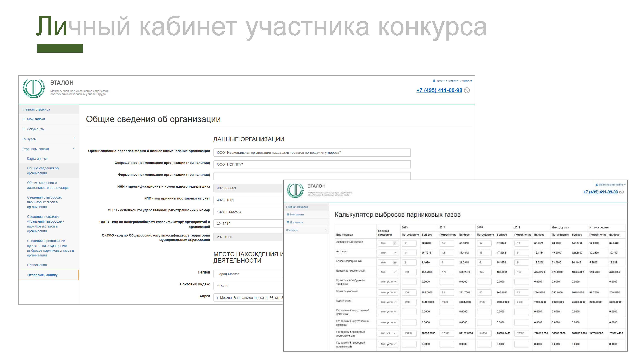Click the phone icon next to +7 (495) 411-09-98
This screenshot has width=644, height=362.
coord(467,90)
